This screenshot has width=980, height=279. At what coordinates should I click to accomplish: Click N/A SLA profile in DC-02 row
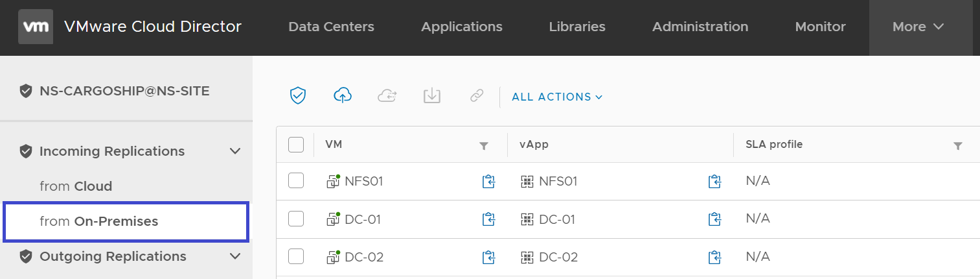[x=758, y=257]
